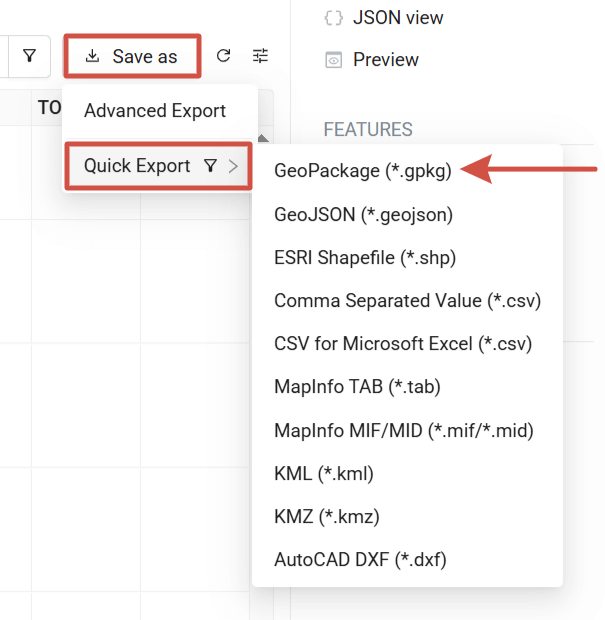The height and width of the screenshot is (620, 605).
Task: Click the JSON view braces icon
Action: click(x=333, y=18)
